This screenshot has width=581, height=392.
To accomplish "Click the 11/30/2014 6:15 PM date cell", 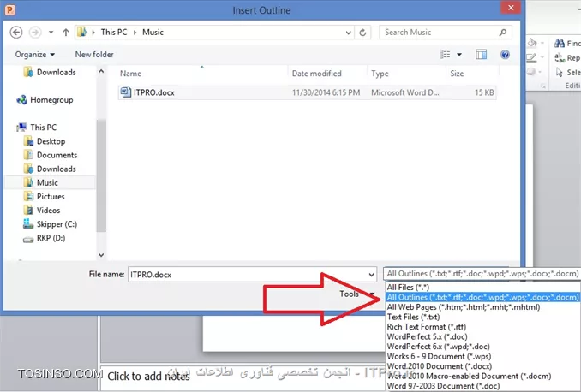I will (326, 92).
